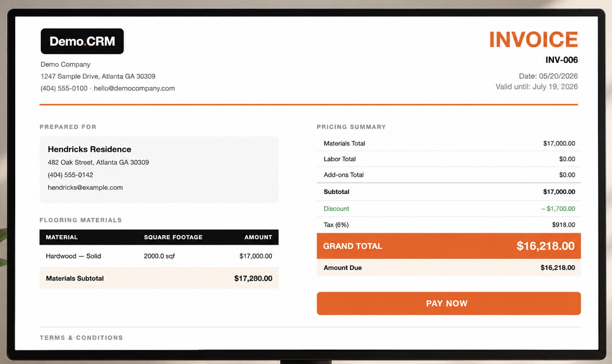Click the Add-ons Total label
The image size is (612, 364).
[x=344, y=175]
